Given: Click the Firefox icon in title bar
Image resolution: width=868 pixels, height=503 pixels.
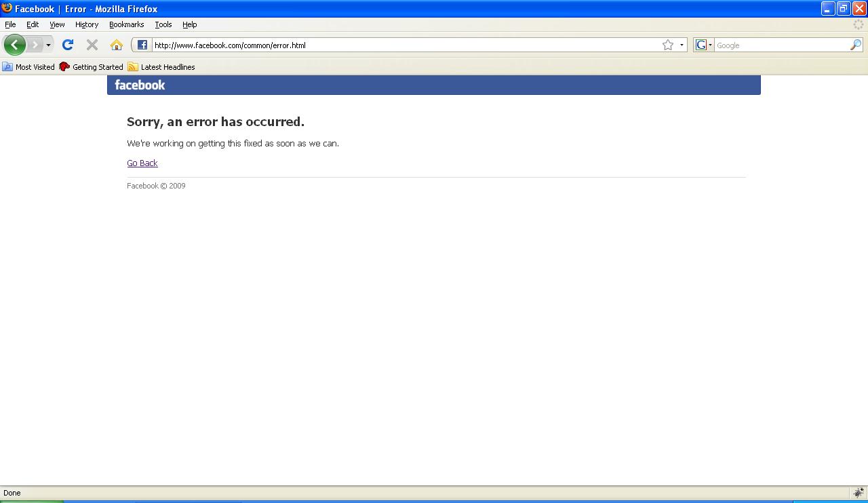Looking at the screenshot, I should point(7,8).
